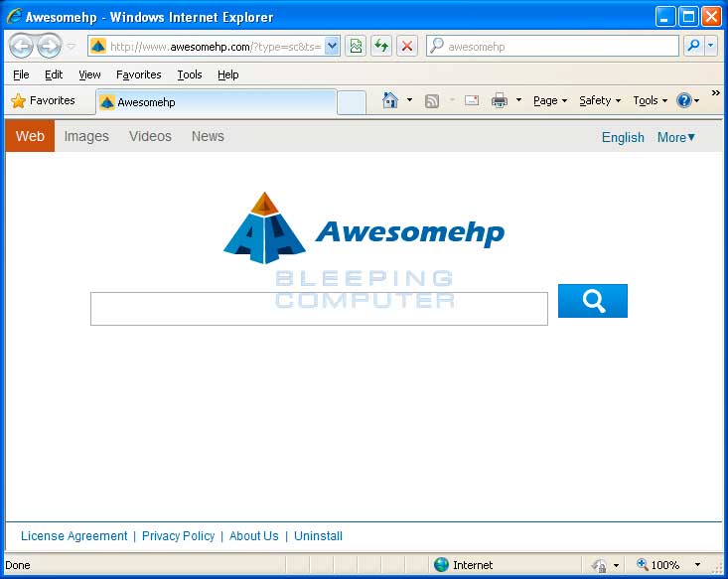The image size is (728, 579).
Task: Open the Page command bar menu
Action: click(x=550, y=100)
